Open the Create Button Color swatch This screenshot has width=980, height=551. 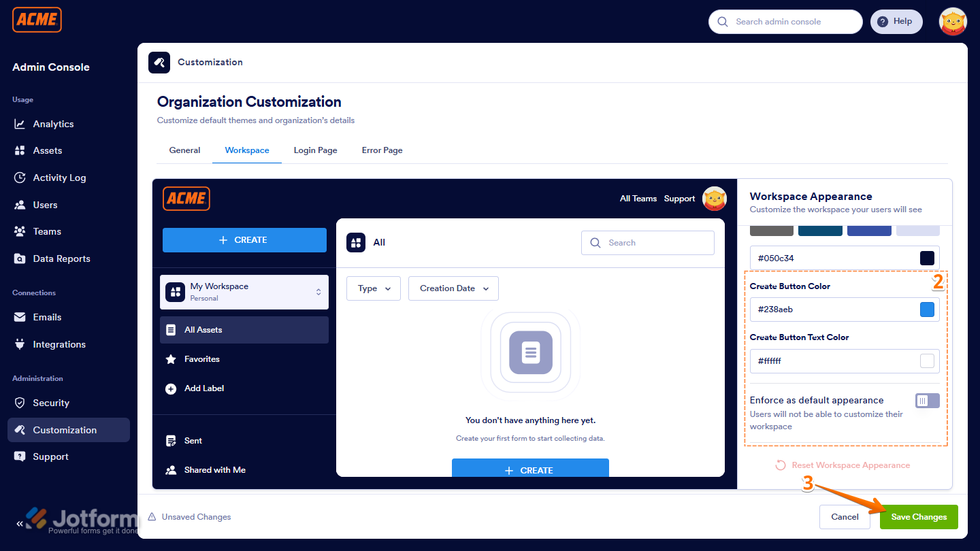tap(927, 310)
